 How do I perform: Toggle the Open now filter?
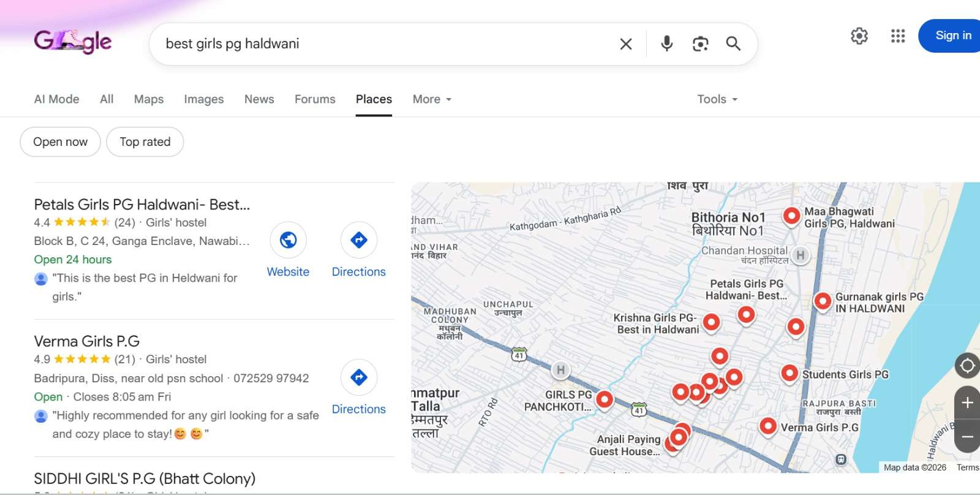[x=60, y=142]
